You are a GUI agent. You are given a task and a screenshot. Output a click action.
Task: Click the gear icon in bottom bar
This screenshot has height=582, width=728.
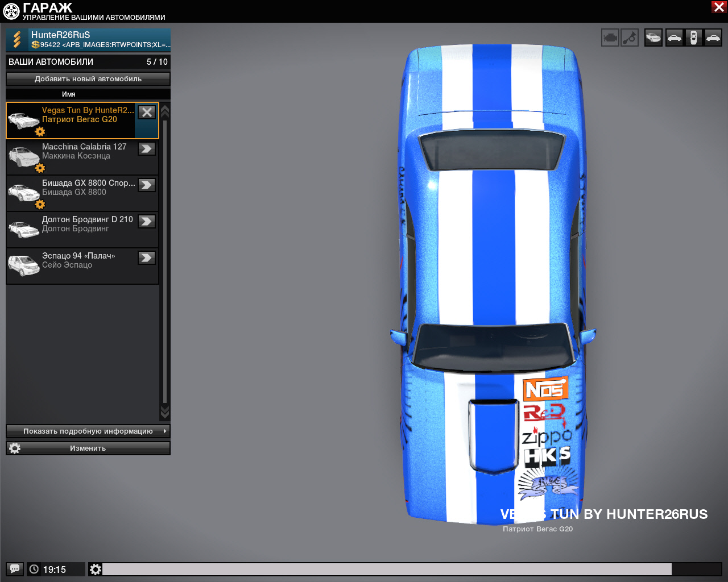pos(96,569)
